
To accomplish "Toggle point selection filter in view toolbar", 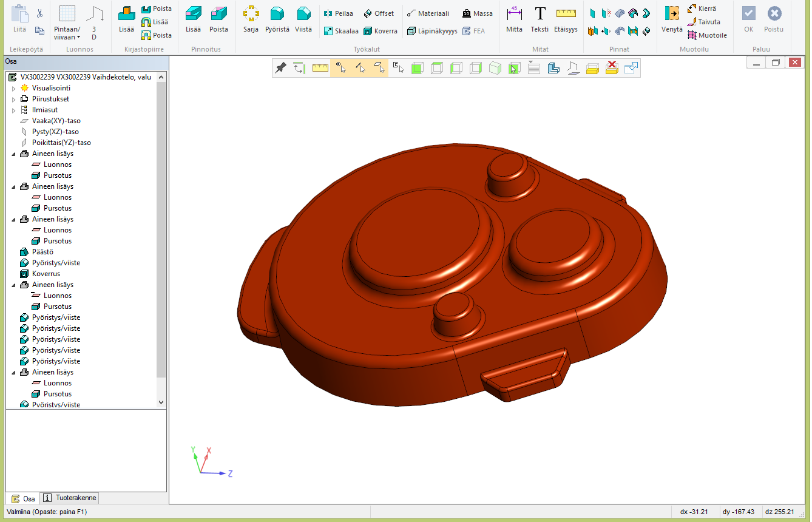I will (x=341, y=68).
